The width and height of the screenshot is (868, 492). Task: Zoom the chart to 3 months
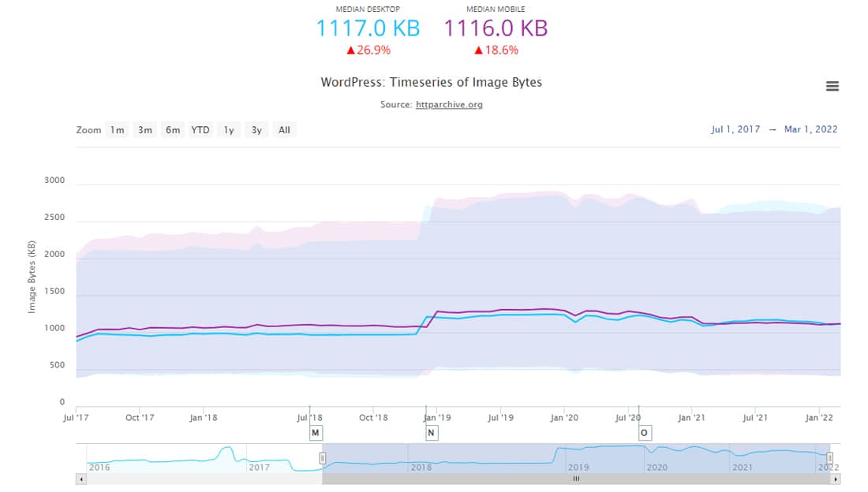(144, 130)
